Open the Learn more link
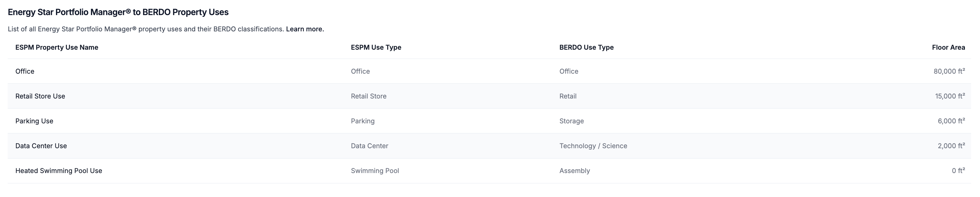The height and width of the screenshot is (197, 980). coord(305,29)
